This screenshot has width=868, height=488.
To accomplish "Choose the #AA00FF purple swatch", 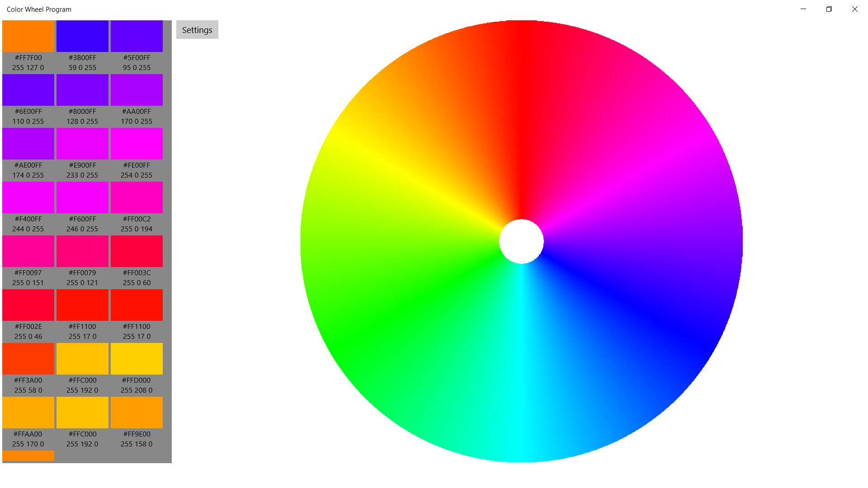I will point(137,90).
